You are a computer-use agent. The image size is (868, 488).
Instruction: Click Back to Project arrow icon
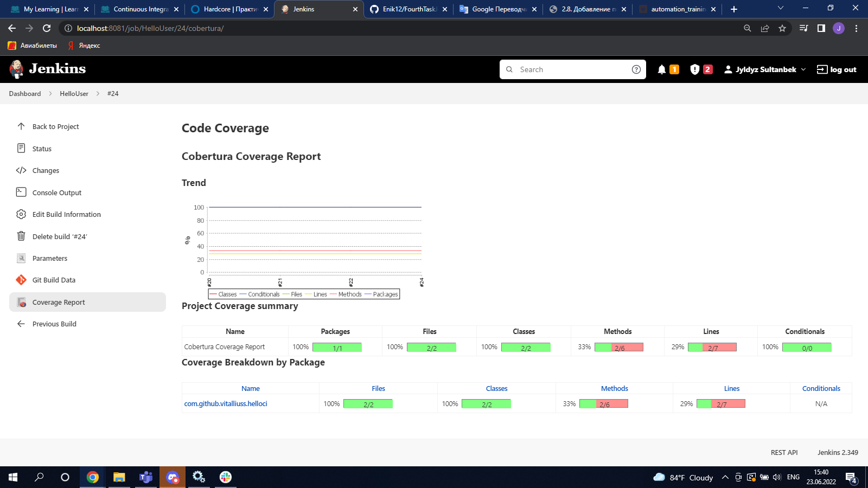(x=21, y=126)
